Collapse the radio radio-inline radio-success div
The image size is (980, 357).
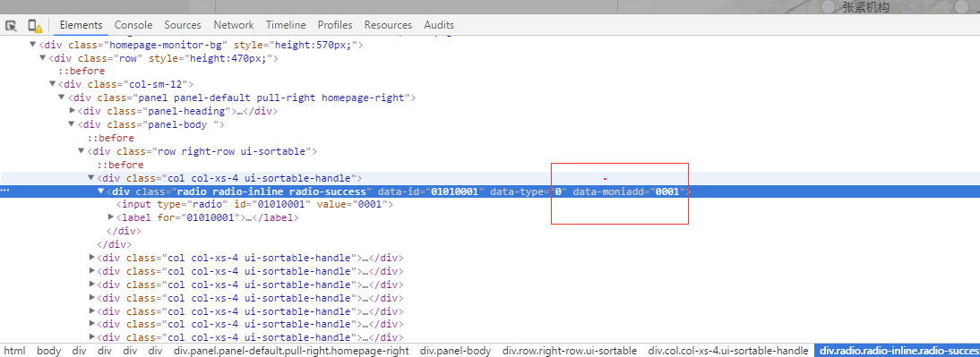click(x=100, y=191)
